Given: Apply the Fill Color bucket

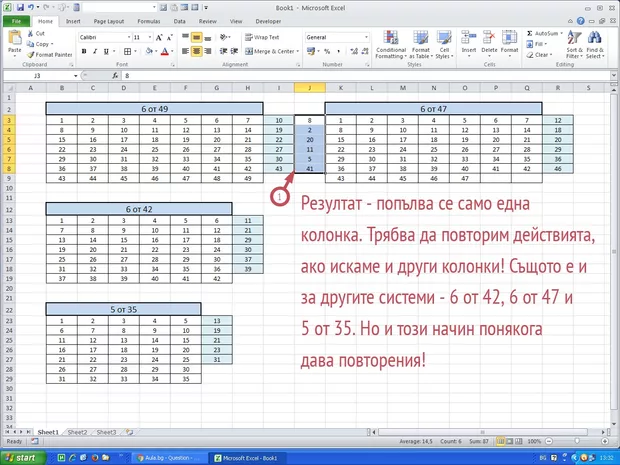Looking at the screenshot, I should click(x=149, y=51).
